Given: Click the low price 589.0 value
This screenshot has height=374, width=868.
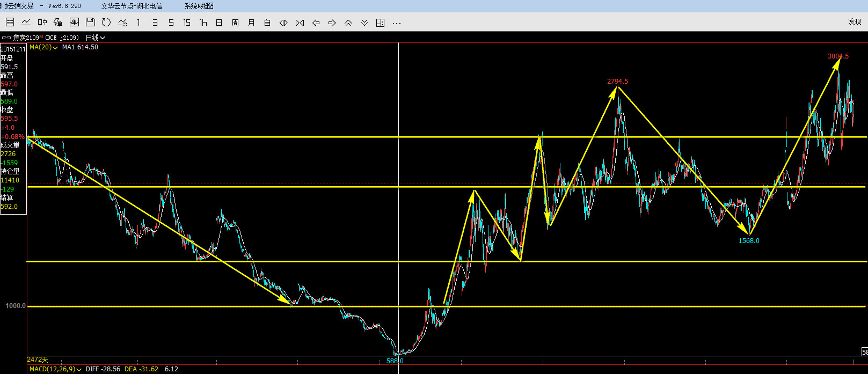Looking at the screenshot, I should tap(9, 101).
